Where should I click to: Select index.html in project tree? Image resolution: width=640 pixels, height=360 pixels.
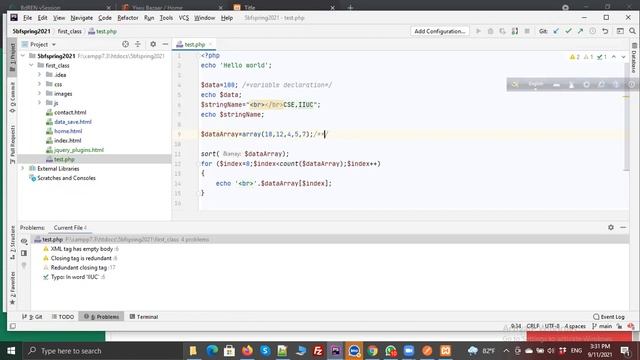click(x=67, y=140)
